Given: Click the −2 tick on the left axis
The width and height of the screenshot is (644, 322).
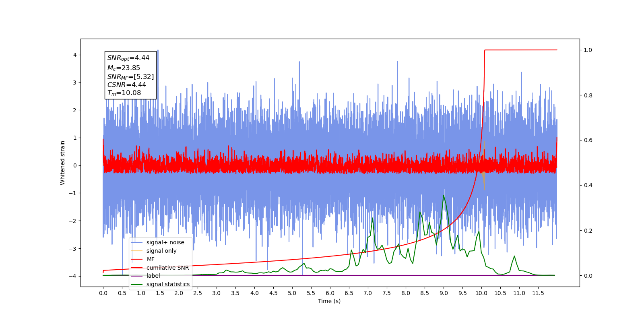Looking at the screenshot, I should click(72, 221).
